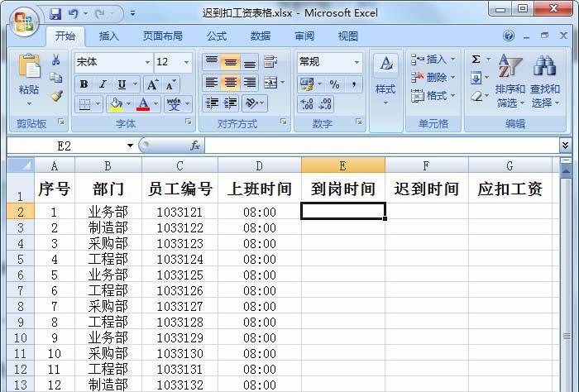
Task: Apply cell borders
Action: (84, 104)
